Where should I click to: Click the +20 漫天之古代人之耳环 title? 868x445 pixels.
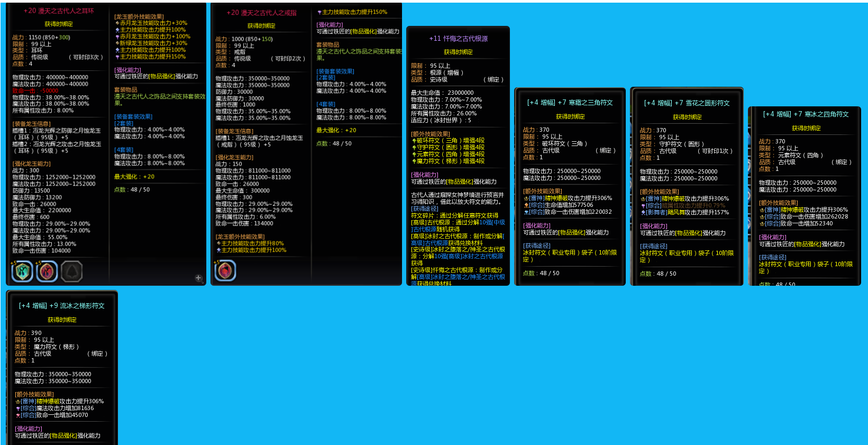[x=59, y=11]
